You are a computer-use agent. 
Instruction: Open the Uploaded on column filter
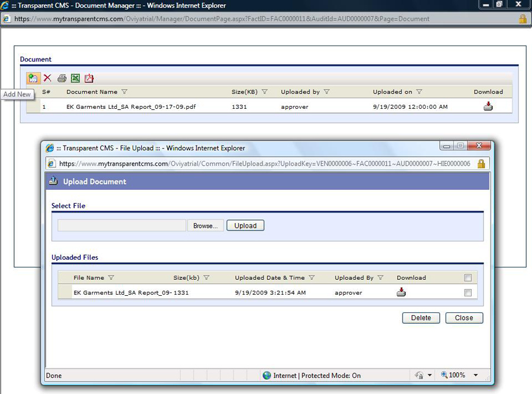click(419, 92)
